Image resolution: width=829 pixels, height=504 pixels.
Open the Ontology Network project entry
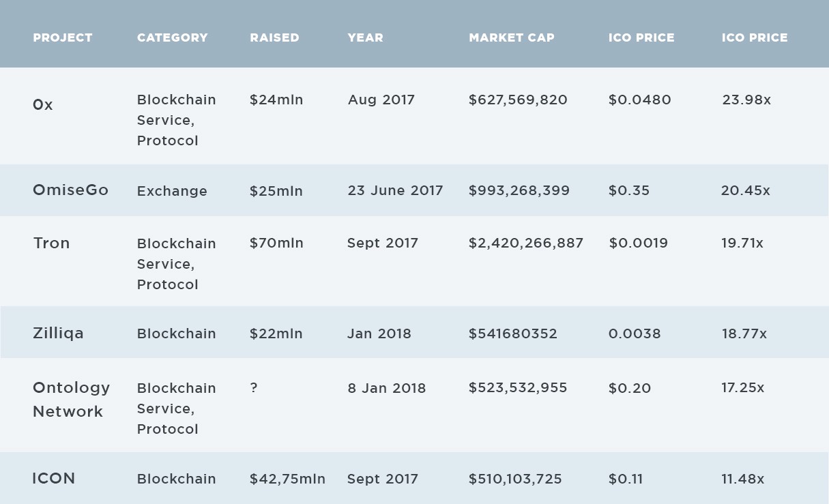[71, 399]
